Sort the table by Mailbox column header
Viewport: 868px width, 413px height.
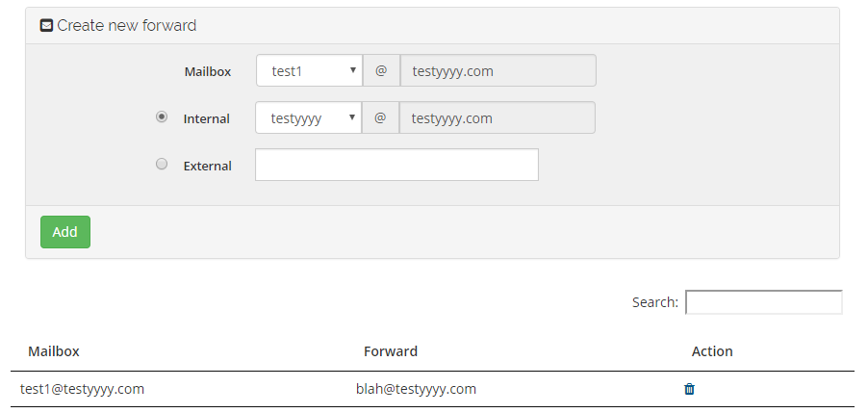(54, 351)
